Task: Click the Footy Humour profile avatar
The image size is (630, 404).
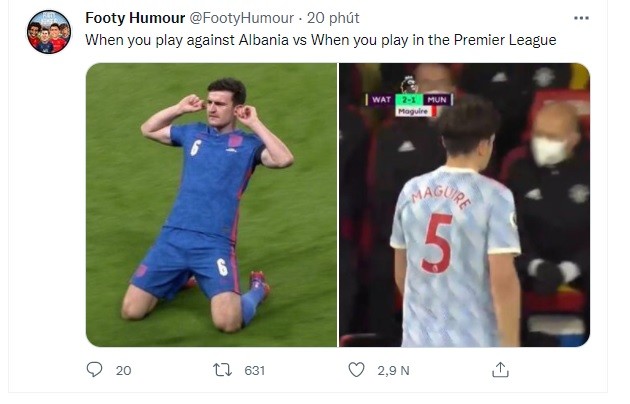Action: (x=48, y=32)
